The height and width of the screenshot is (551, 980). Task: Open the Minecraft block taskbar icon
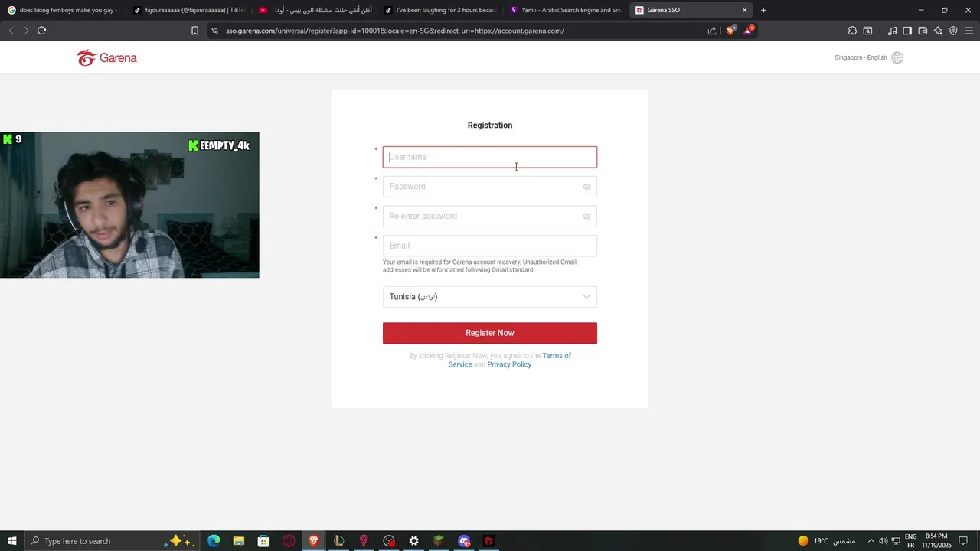pos(439,541)
